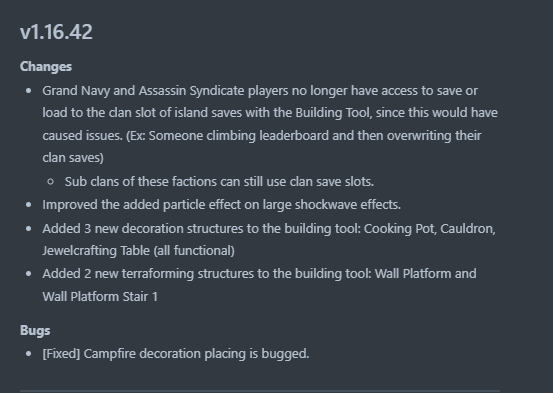The width and height of the screenshot is (553, 393).
Task: Click the Changes section heading
Action: [46, 67]
